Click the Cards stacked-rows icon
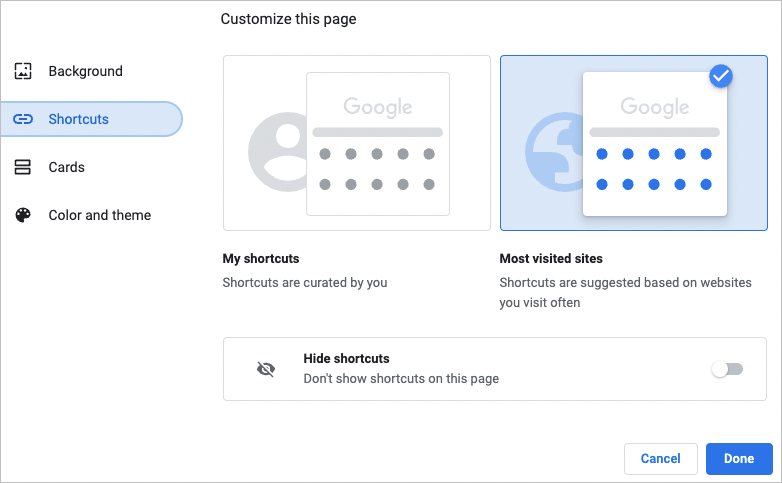782x483 pixels. (x=23, y=168)
